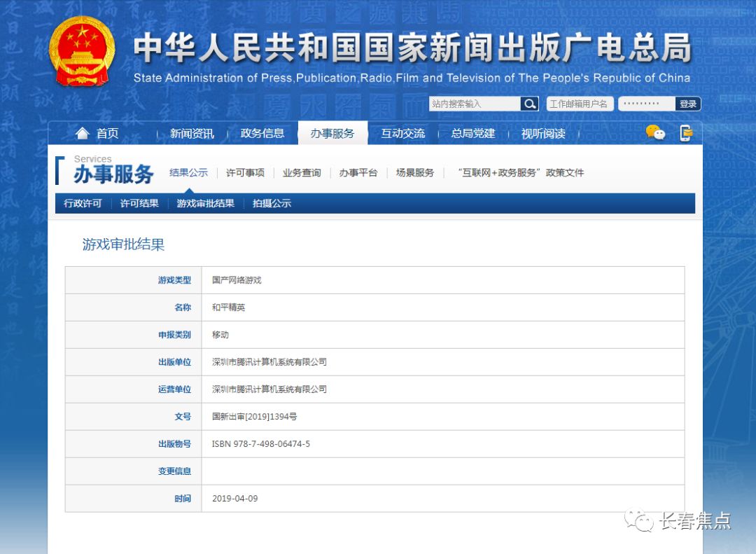Open 视听阅读 in navigation bar
The height and width of the screenshot is (554, 756).
543,133
